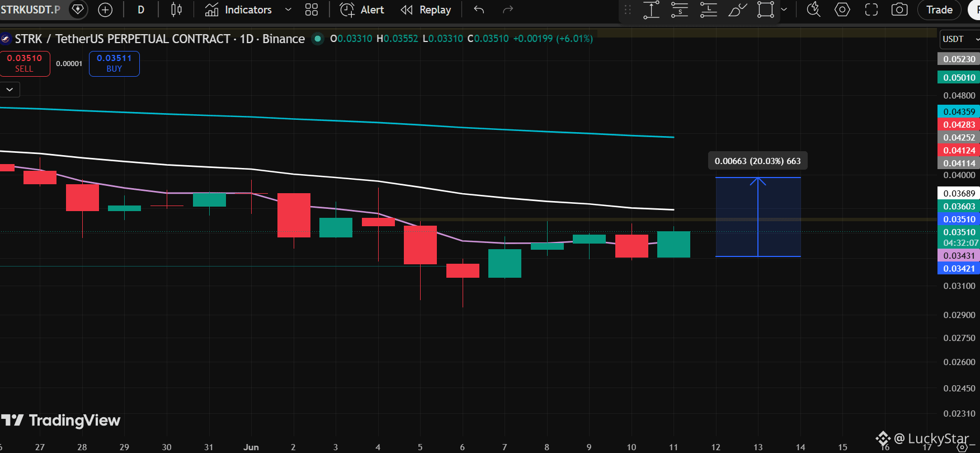Click the 0.05010 green price label
The width and height of the screenshot is (980, 453).
[959, 77]
